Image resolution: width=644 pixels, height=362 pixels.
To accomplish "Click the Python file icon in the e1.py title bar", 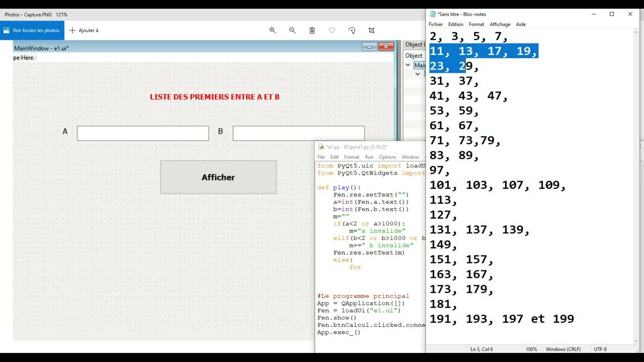I will click(321, 147).
